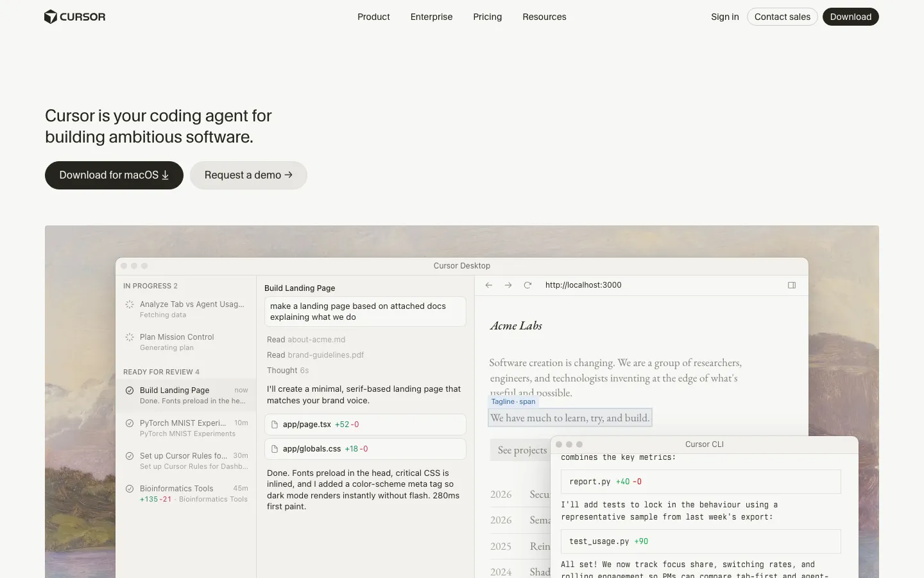
Task: Click the spinner icon beside Analyze Tab
Action: [x=130, y=304]
